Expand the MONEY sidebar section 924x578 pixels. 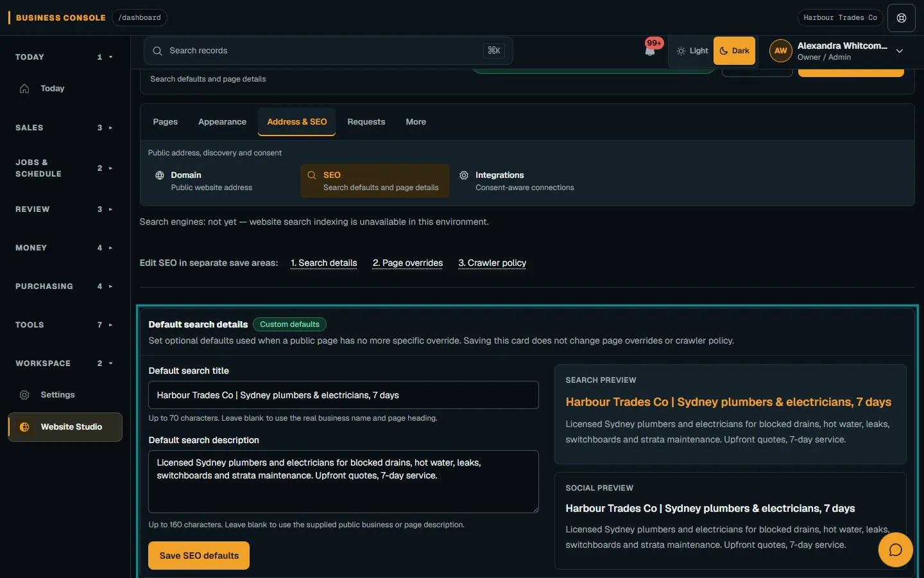click(64, 248)
